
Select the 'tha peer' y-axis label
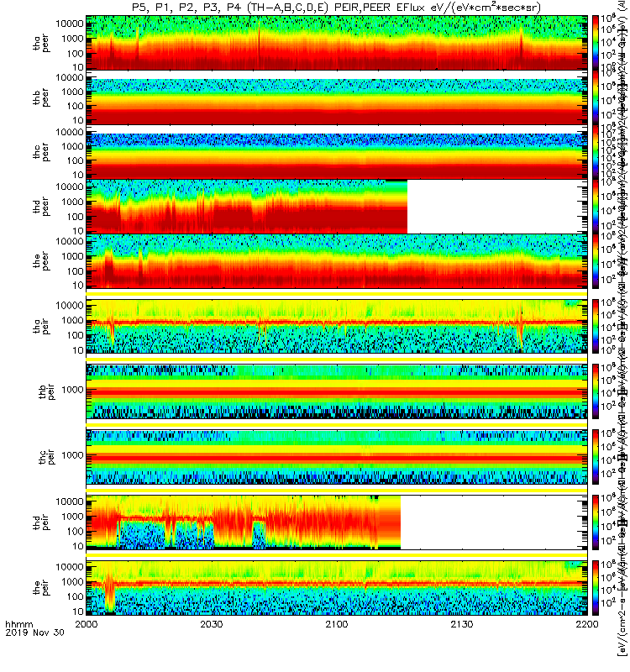pos(41,44)
